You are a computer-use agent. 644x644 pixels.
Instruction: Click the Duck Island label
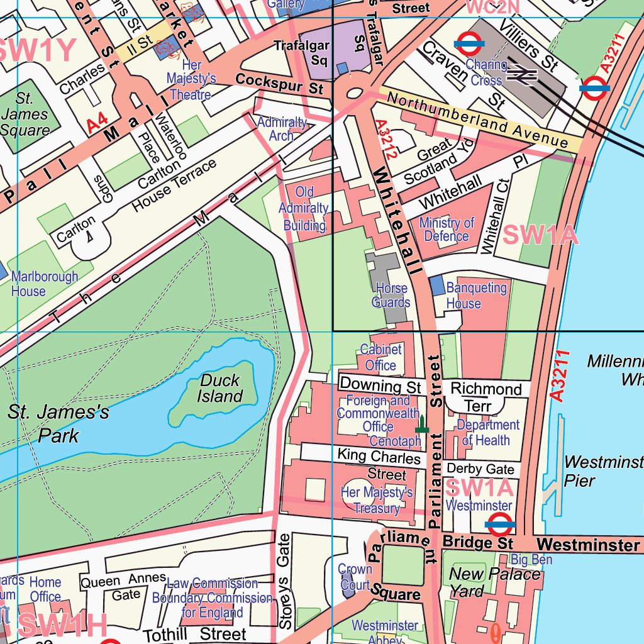click(x=219, y=388)
